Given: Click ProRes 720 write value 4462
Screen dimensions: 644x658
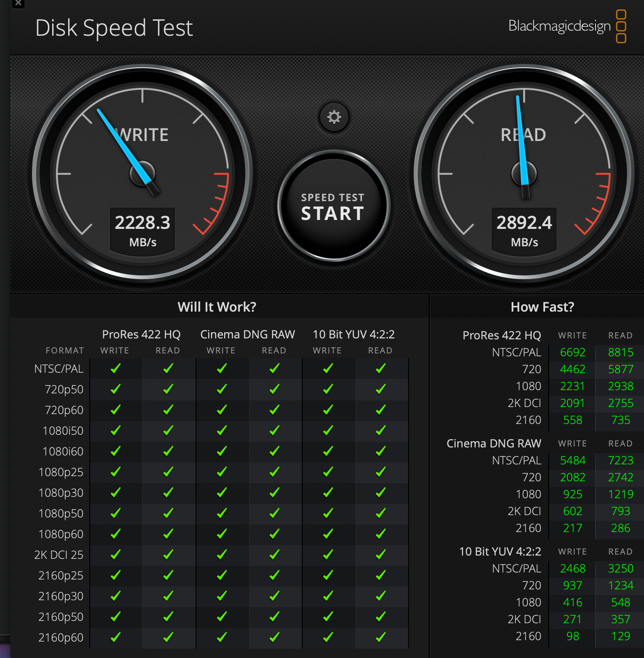Looking at the screenshot, I should [x=573, y=369].
